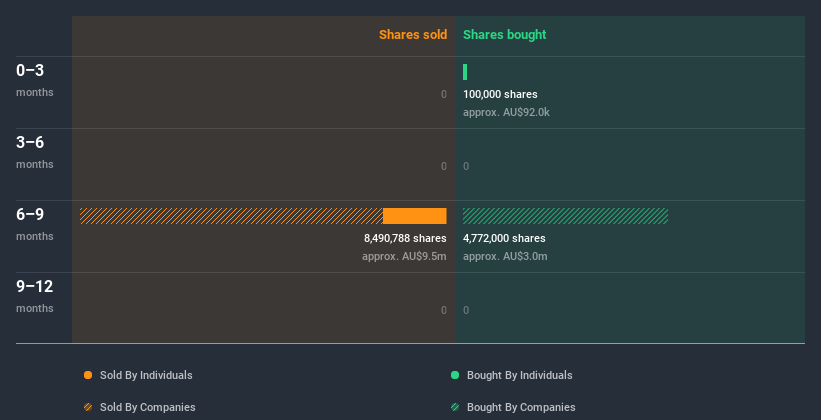Click the sold zero in 9–12 months row
This screenshot has height=420, width=821.
point(444,310)
